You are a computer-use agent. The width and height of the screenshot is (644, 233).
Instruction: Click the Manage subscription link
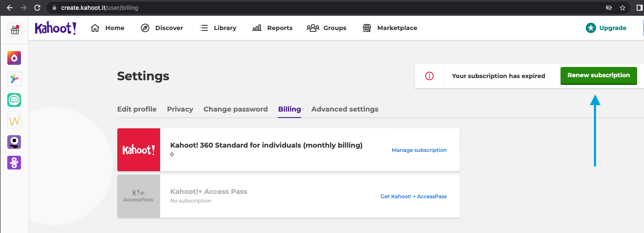419,150
